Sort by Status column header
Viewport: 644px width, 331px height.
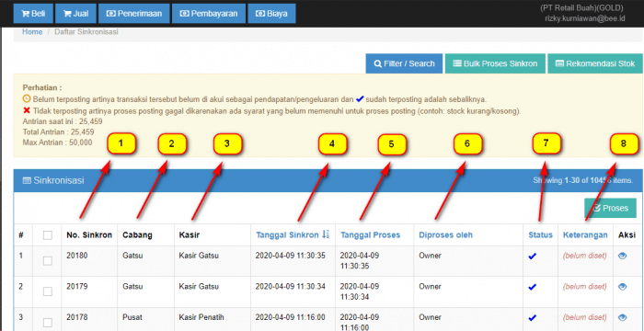[x=541, y=234]
